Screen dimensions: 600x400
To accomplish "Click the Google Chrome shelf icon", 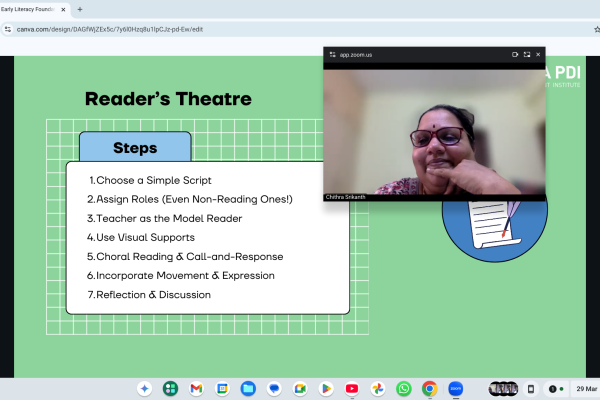I will tap(430, 388).
